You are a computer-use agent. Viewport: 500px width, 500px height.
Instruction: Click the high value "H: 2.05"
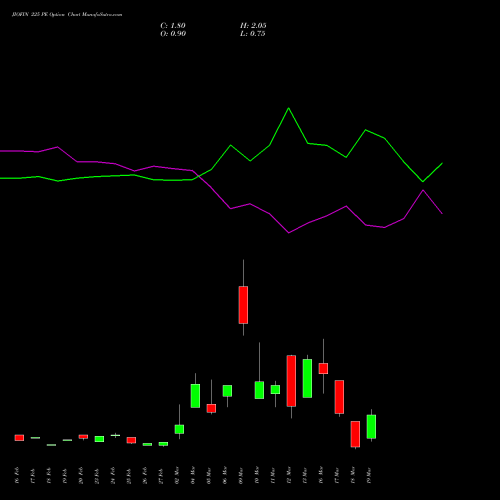(253, 26)
